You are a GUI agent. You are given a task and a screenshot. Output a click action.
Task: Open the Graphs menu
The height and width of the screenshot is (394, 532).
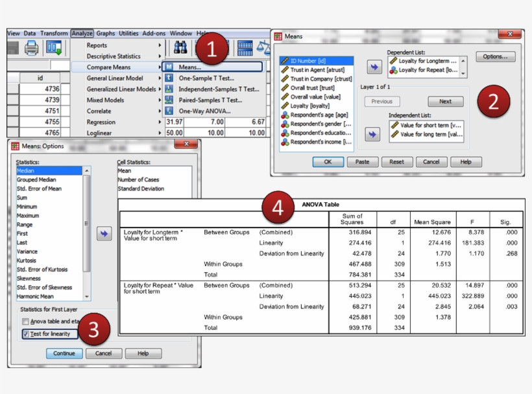point(106,32)
